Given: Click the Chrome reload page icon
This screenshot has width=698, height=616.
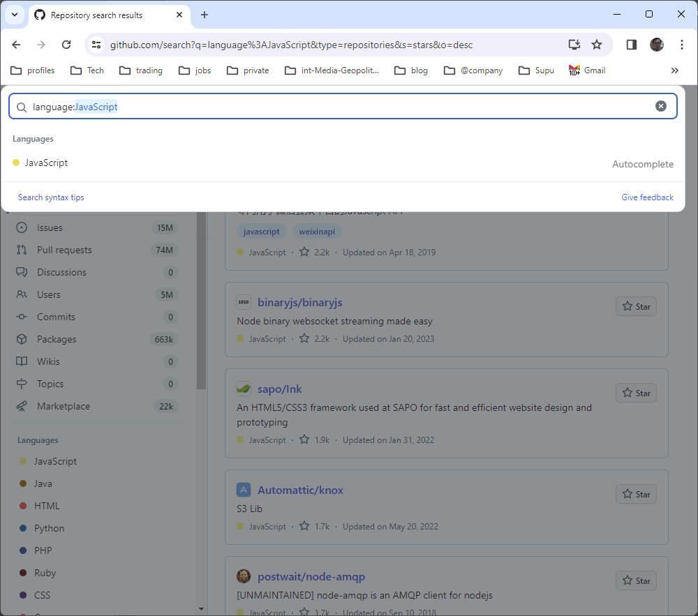Looking at the screenshot, I should point(66,45).
